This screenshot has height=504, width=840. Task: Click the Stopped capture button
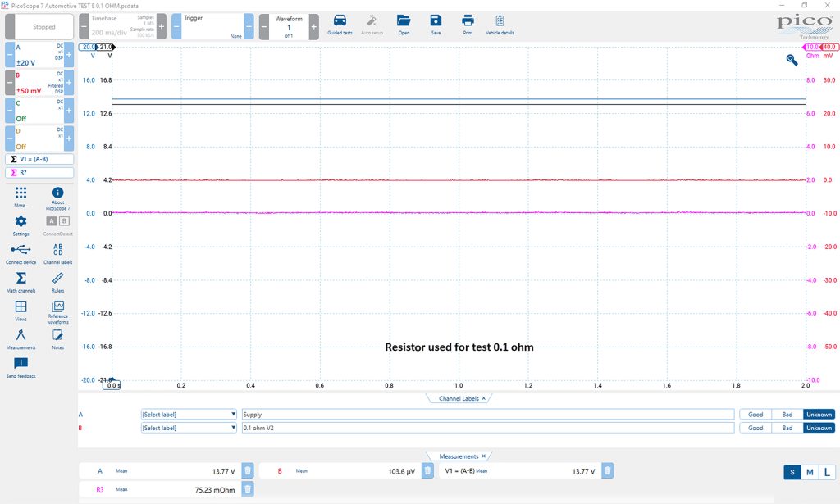[44, 26]
